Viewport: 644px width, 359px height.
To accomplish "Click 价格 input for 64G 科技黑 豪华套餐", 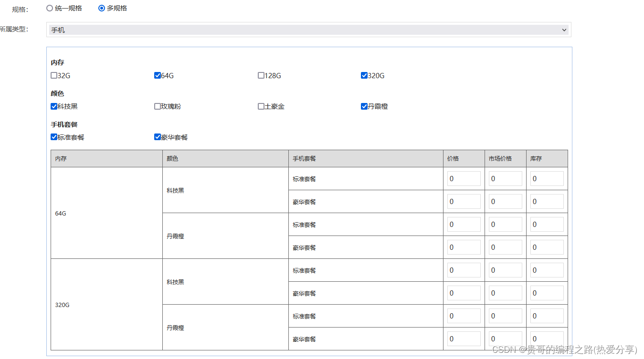I will pyautogui.click(x=464, y=202).
